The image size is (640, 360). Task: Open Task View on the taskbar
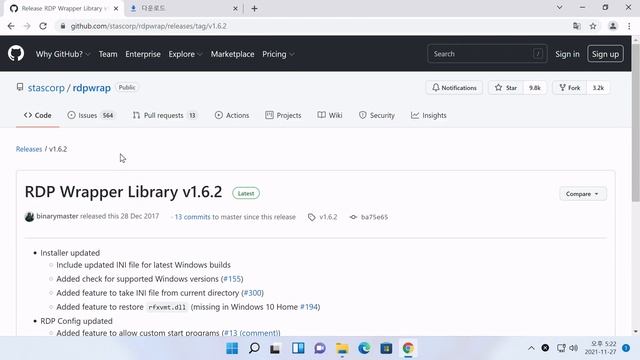[275, 348]
